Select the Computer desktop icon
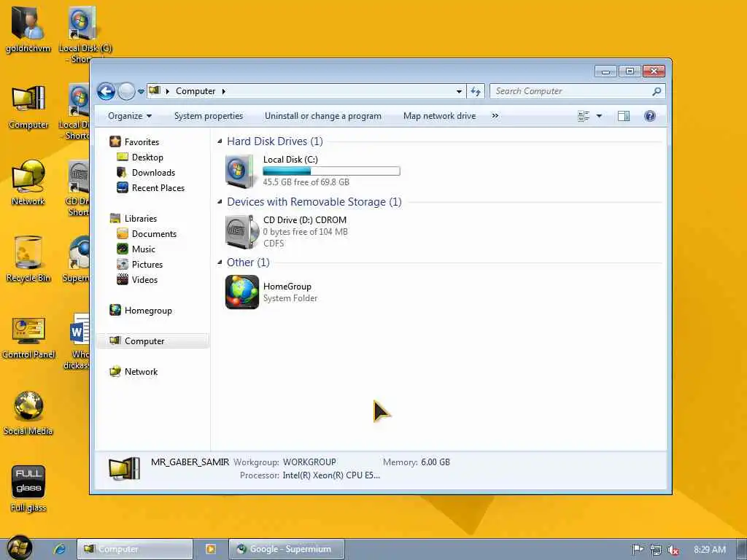 click(28, 106)
